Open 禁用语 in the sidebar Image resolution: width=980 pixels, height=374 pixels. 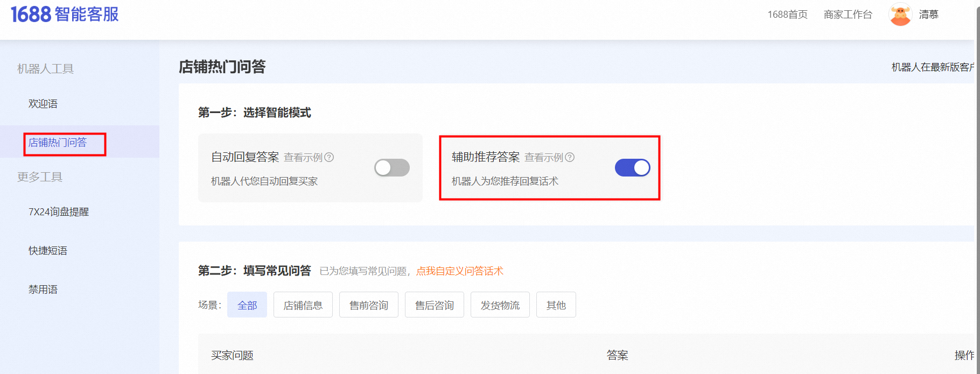pos(43,290)
